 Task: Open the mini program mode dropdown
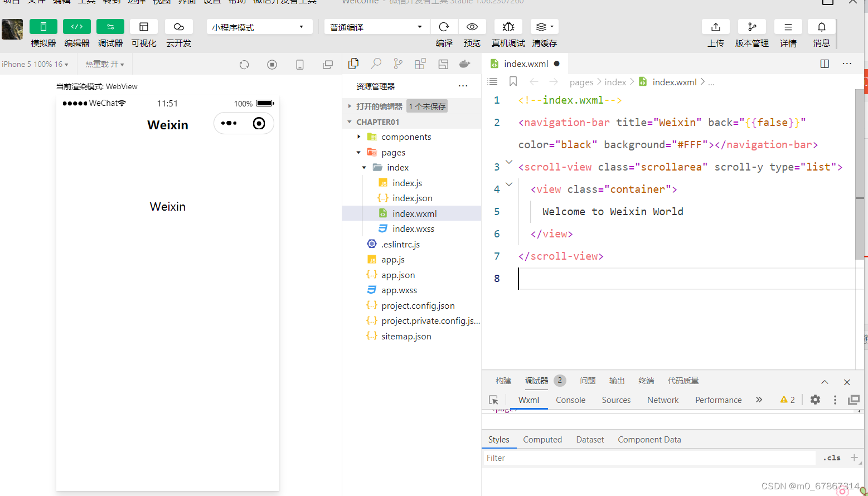click(x=259, y=27)
